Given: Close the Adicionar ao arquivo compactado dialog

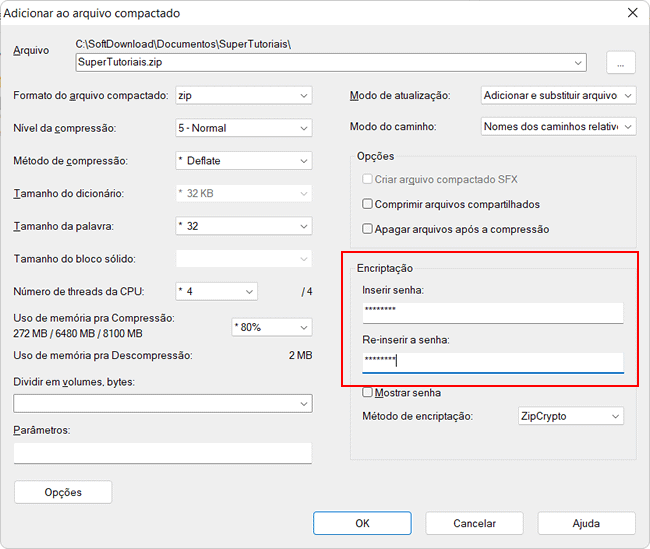Looking at the screenshot, I should 631,13.
